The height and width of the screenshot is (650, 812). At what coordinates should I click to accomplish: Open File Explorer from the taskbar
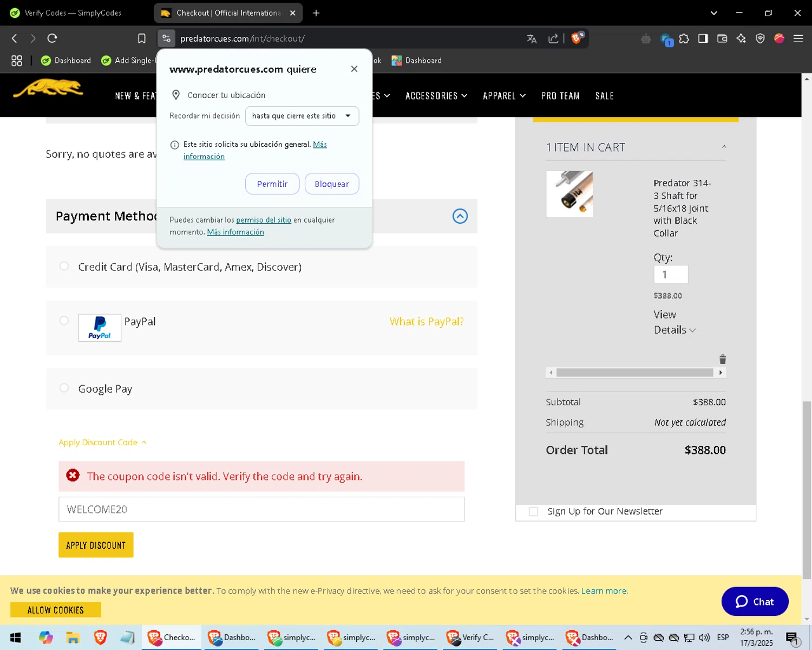(x=73, y=638)
